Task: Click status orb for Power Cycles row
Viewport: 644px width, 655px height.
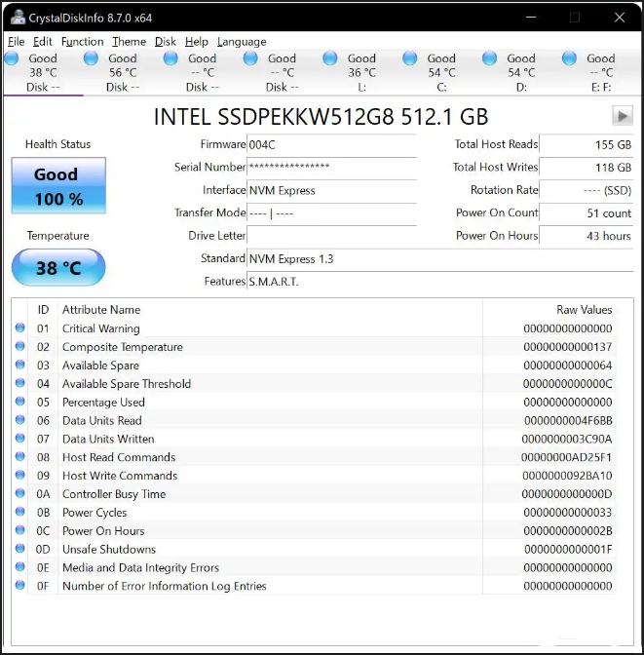Action: tap(20, 512)
